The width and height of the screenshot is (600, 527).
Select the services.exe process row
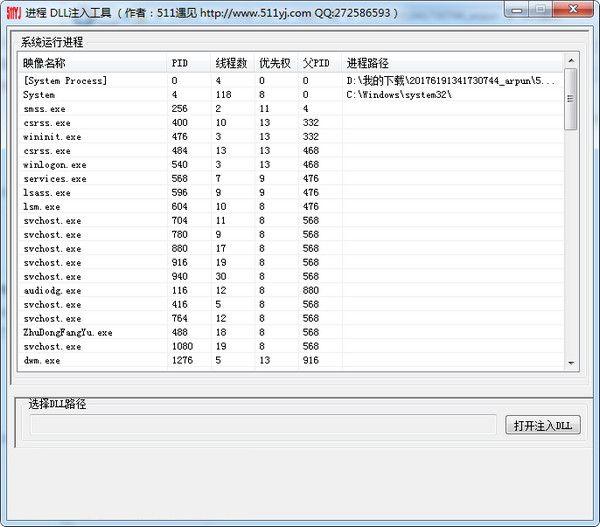[x=55, y=178]
